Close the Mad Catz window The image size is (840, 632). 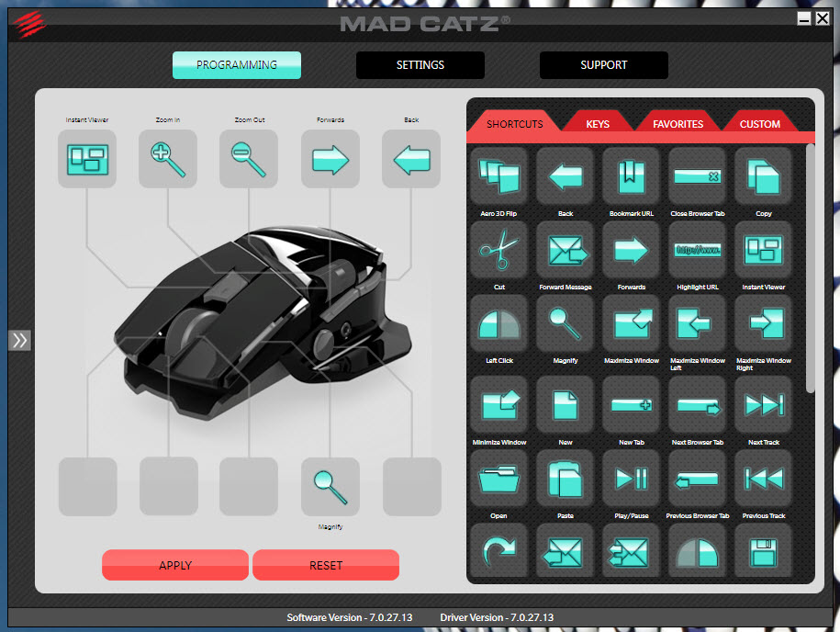coord(823,18)
